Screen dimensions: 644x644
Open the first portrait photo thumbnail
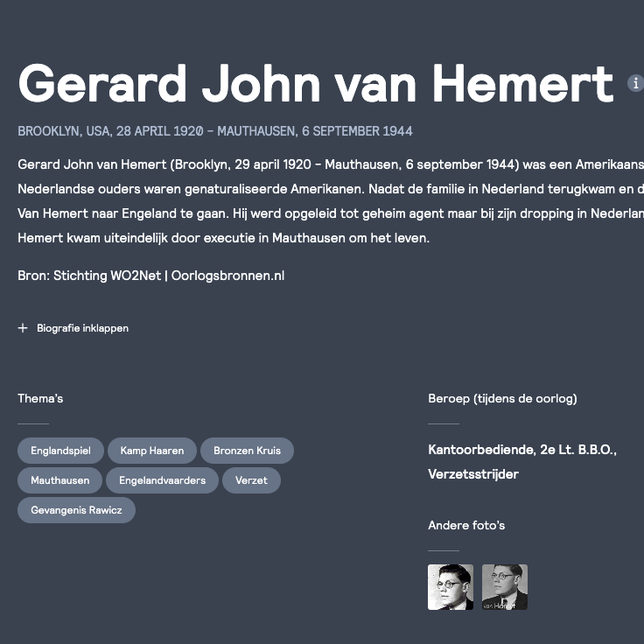coord(451,587)
